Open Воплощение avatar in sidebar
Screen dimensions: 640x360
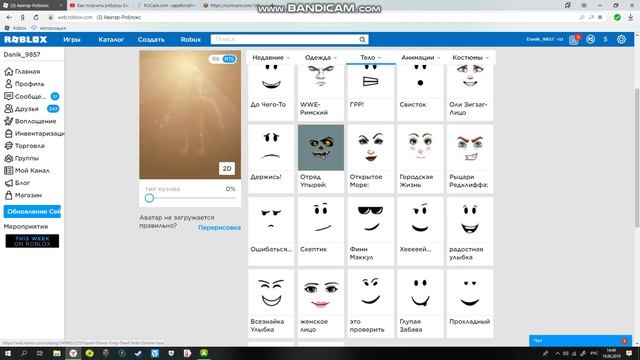[30, 121]
